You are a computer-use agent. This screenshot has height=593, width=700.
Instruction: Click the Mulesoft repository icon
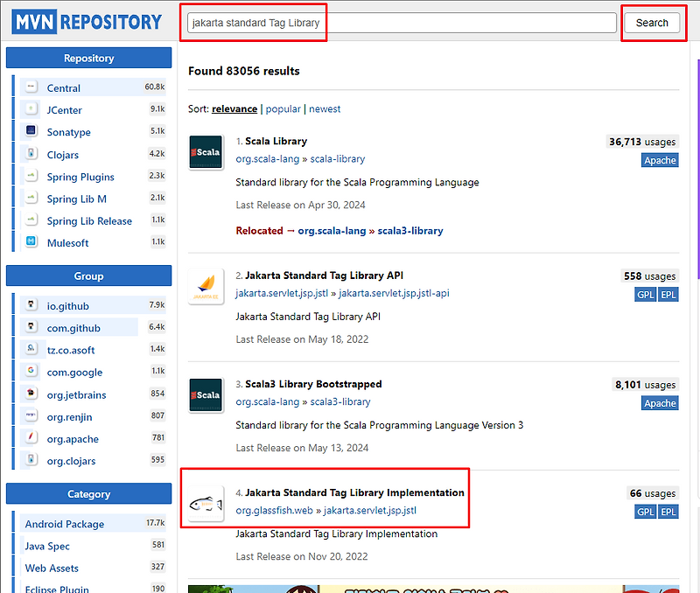tap(31, 242)
